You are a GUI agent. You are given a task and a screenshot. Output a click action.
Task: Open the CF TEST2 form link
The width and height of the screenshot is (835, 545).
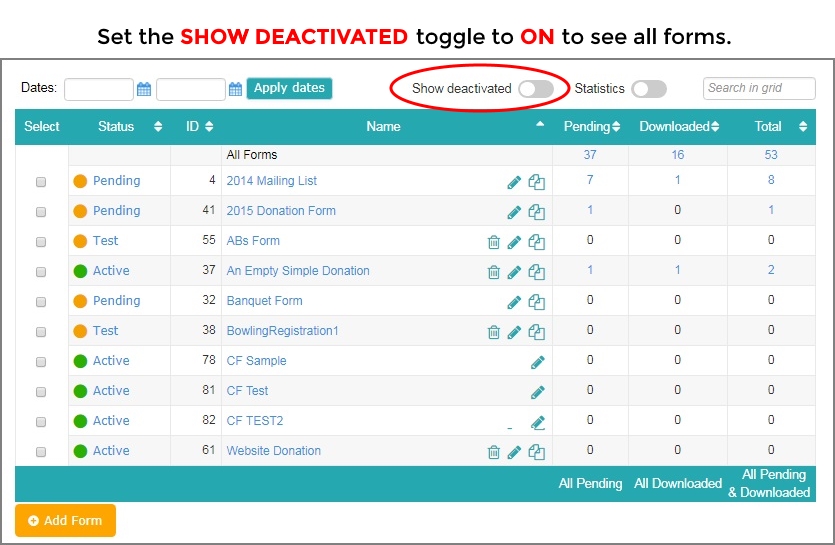pyautogui.click(x=255, y=420)
